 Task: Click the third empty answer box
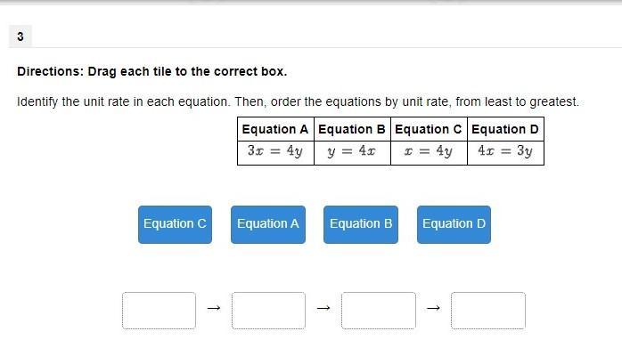(378, 311)
